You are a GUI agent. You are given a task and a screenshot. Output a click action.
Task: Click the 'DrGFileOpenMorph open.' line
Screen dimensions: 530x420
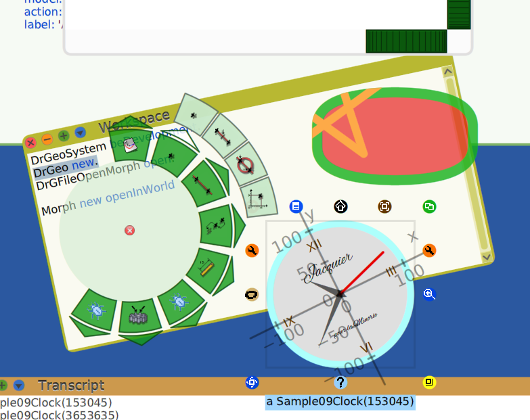[105, 173]
